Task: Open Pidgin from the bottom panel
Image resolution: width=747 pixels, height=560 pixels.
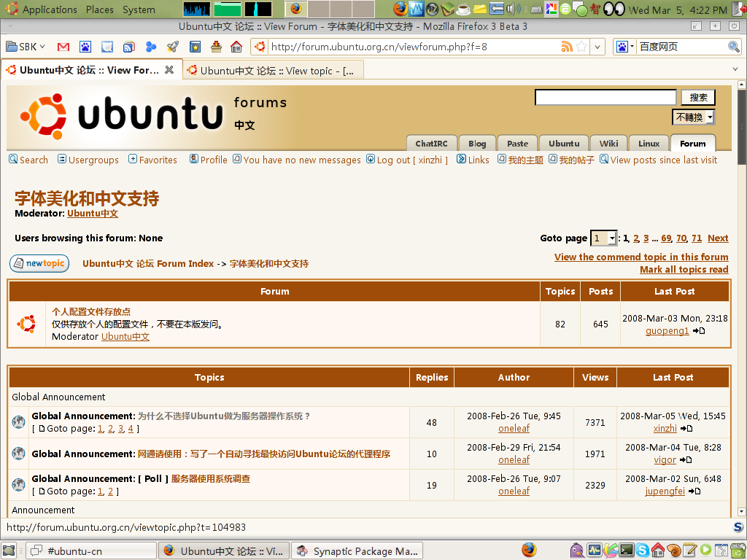Action: click(x=577, y=551)
